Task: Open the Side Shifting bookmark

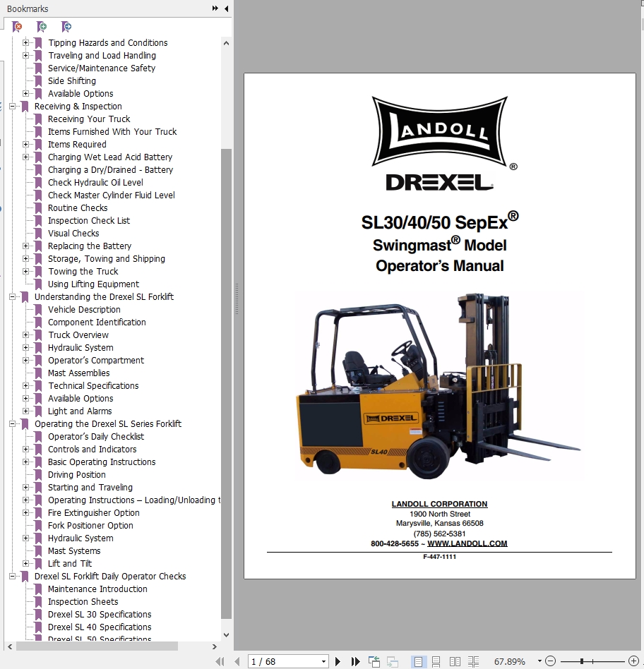Action: pyautogui.click(x=72, y=81)
